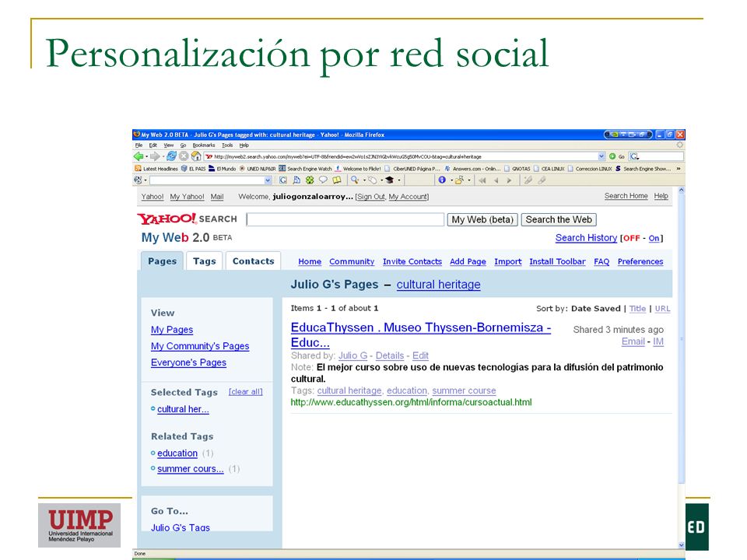The height and width of the screenshot is (560, 747).
Task: Open the View menu
Action: click(x=169, y=145)
